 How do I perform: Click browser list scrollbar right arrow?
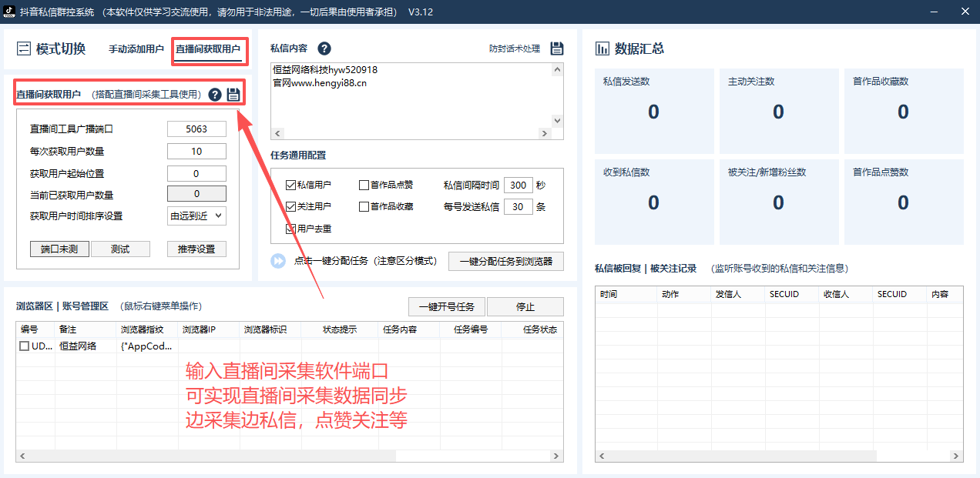[556, 456]
